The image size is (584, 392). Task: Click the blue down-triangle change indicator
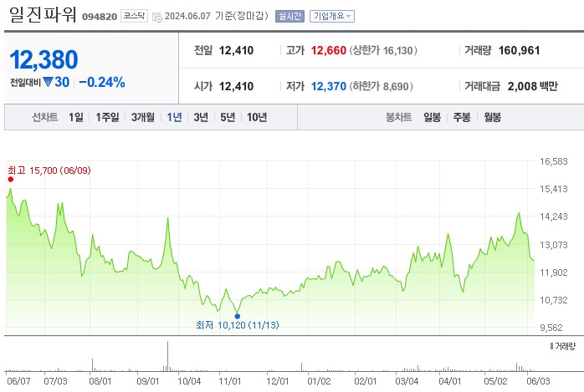pos(48,82)
